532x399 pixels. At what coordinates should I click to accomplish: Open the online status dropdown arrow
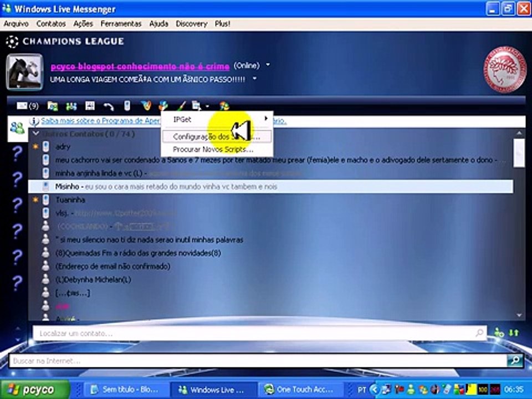[x=268, y=64]
